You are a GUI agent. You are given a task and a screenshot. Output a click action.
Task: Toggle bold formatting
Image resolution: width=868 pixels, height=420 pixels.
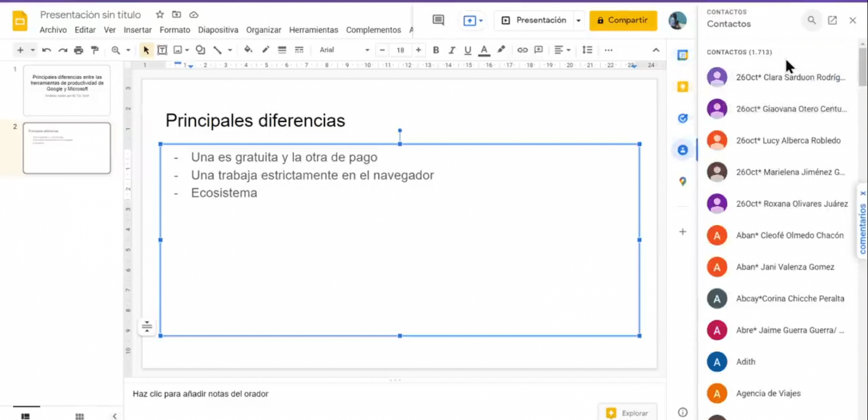click(x=436, y=50)
